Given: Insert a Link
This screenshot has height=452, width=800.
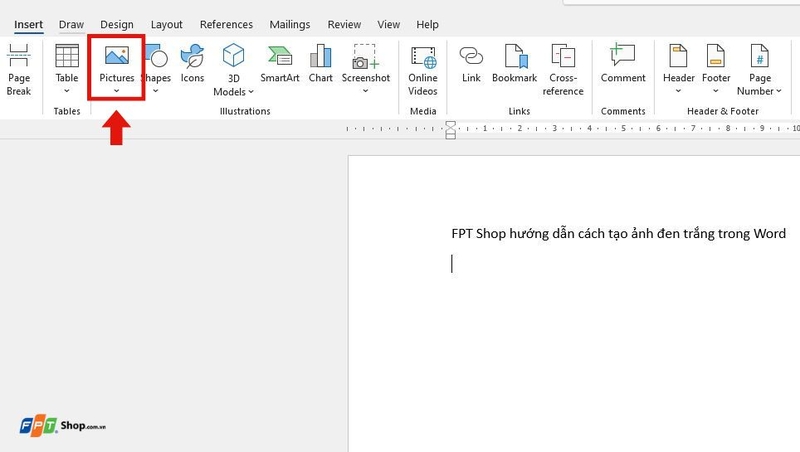Looking at the screenshot, I should 471,64.
